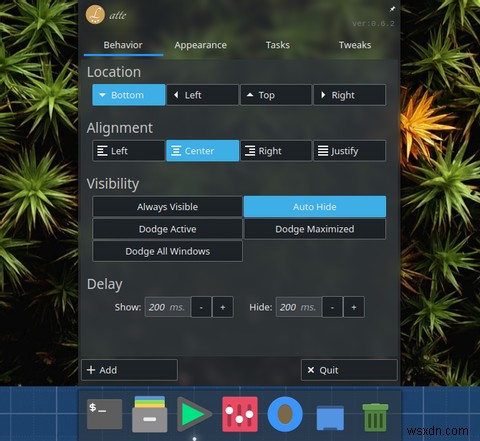Toggle the pin icon at window corner

pos(392,9)
